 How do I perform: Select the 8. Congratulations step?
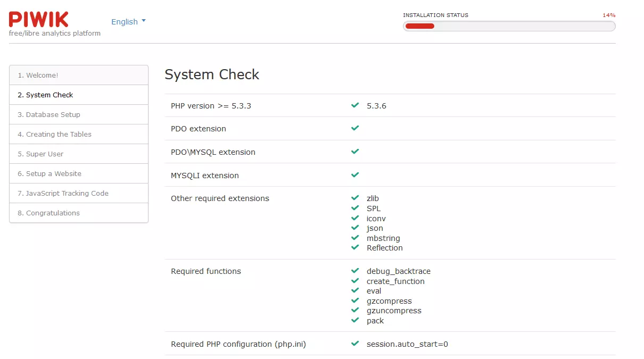tap(79, 213)
